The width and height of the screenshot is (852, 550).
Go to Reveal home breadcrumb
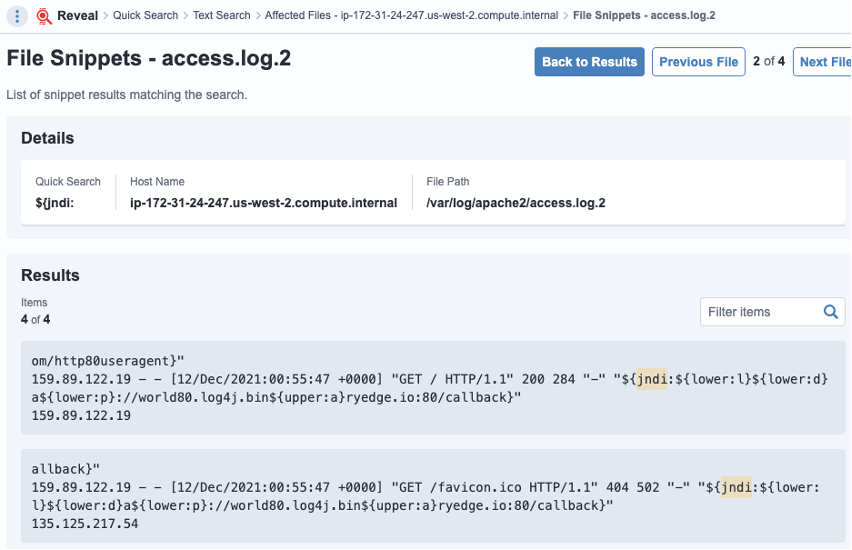click(77, 16)
